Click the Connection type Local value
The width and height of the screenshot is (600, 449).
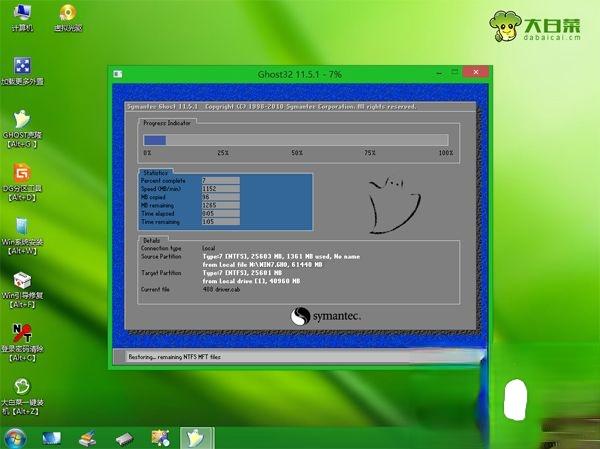point(209,248)
